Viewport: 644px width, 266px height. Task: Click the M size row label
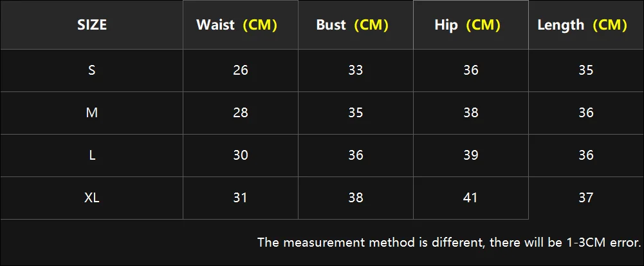pyautogui.click(x=92, y=113)
